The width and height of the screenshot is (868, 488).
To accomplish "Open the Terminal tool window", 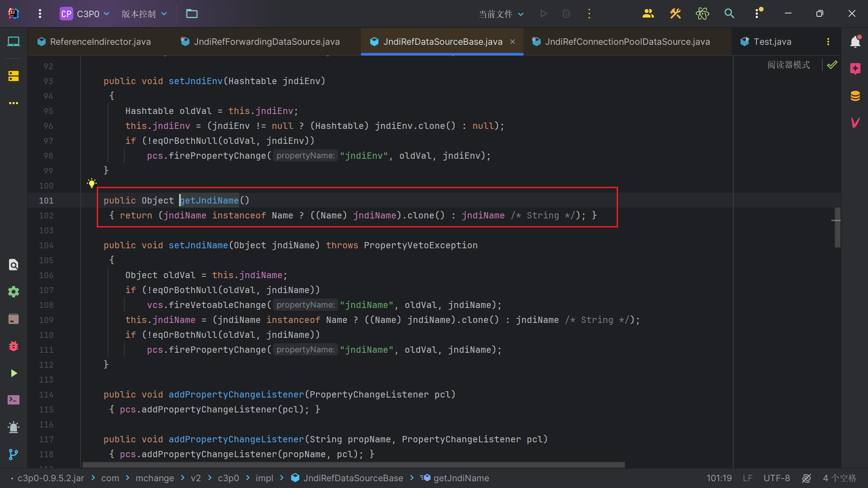I will click(x=14, y=400).
